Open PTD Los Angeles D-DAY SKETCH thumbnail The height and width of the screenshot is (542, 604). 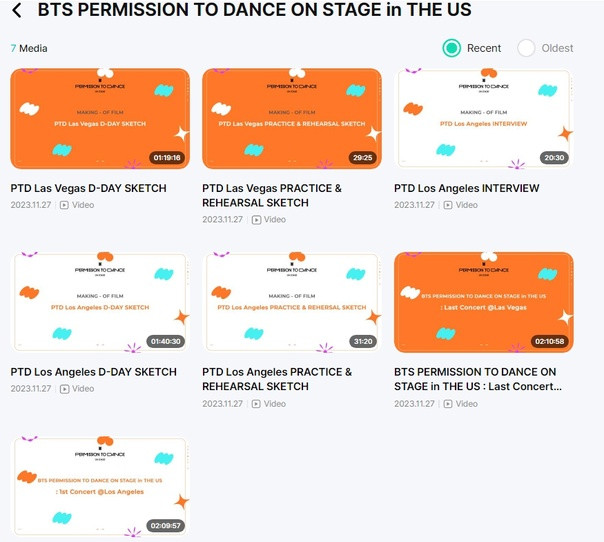coord(100,302)
